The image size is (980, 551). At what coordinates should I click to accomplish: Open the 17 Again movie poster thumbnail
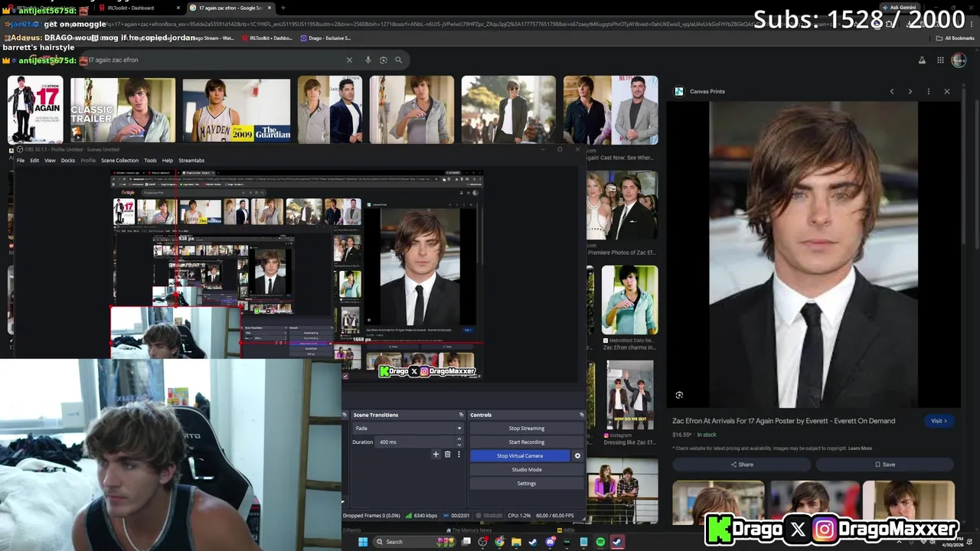tap(35, 111)
